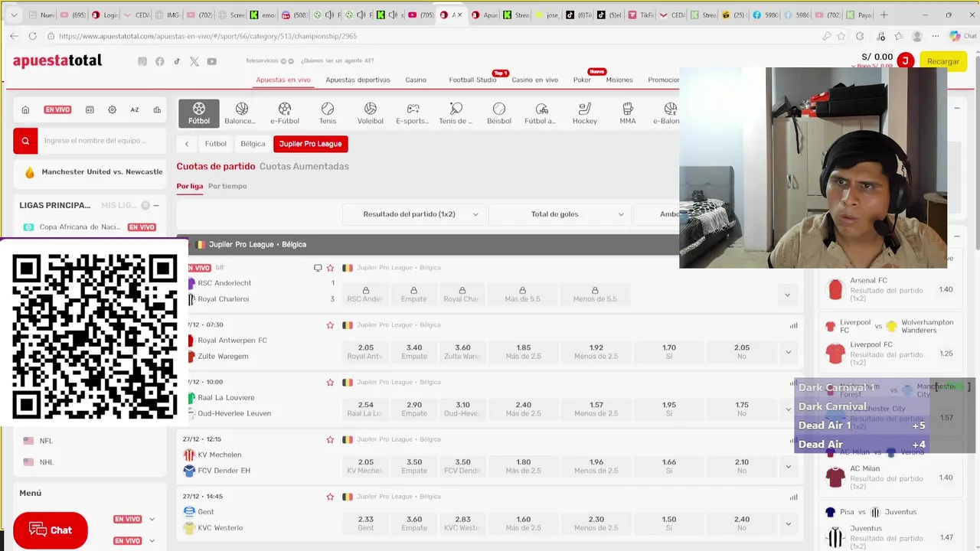Image resolution: width=980 pixels, height=551 pixels.
Task: Switch to Por tiempo view
Action: [227, 186]
